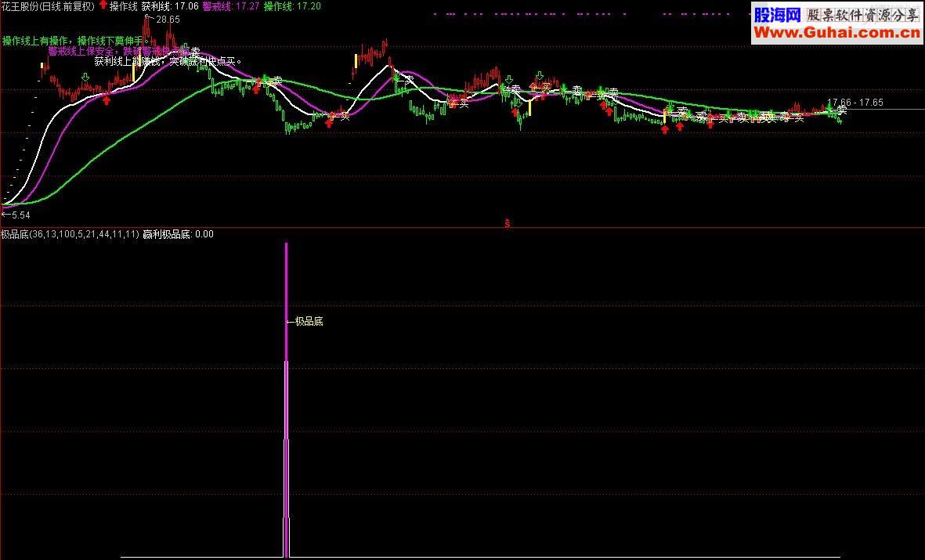Click the green 操作线: 17.20 header value

[x=293, y=6]
